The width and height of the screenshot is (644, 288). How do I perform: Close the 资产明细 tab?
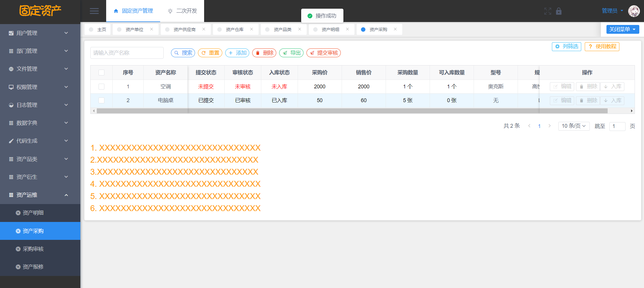(348, 29)
